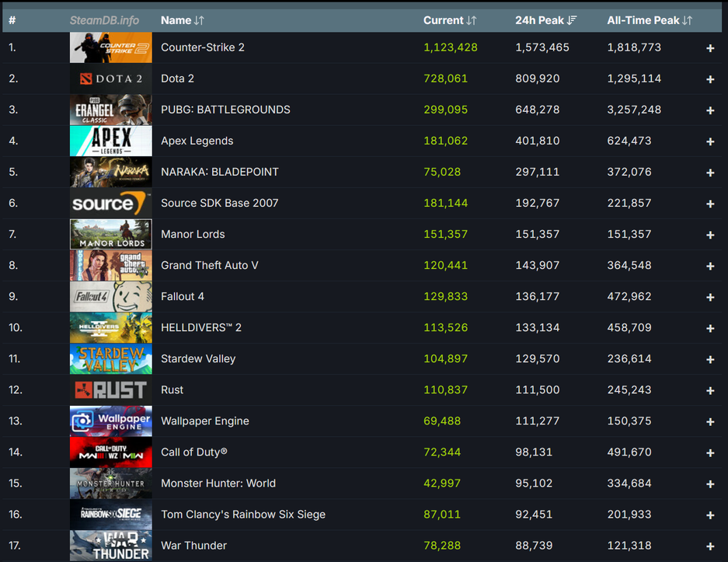Click the SteamDB.info header text
Viewport: 728px width, 562px height.
pyautogui.click(x=104, y=20)
